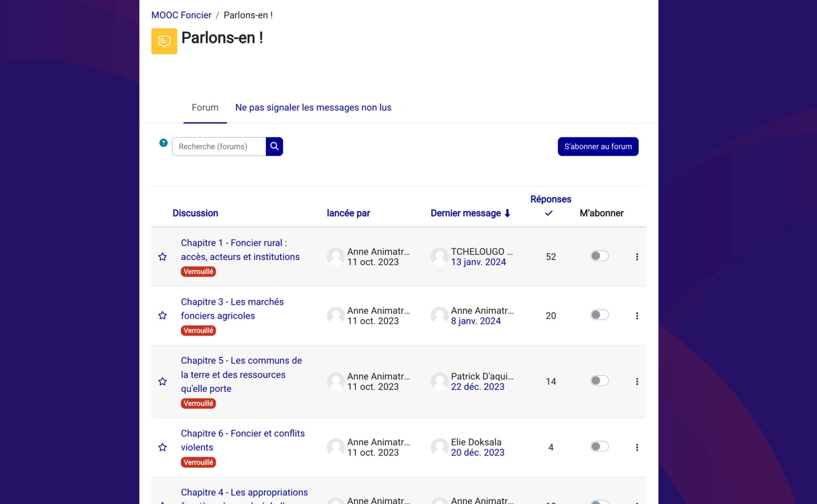Viewport: 817px width, 504px height.
Task: Open actions menu for Chapitre 3 row
Action: 637,316
